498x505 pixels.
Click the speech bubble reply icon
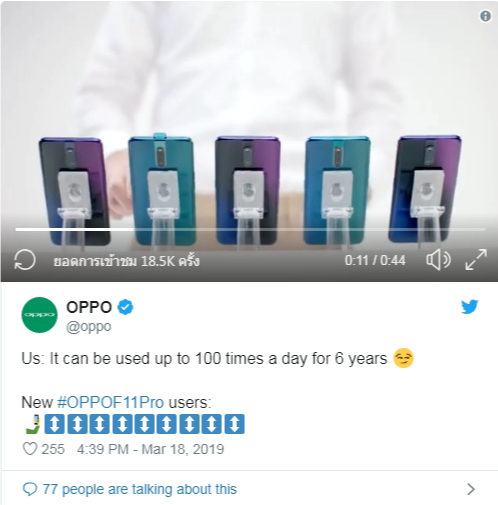(x=30, y=489)
